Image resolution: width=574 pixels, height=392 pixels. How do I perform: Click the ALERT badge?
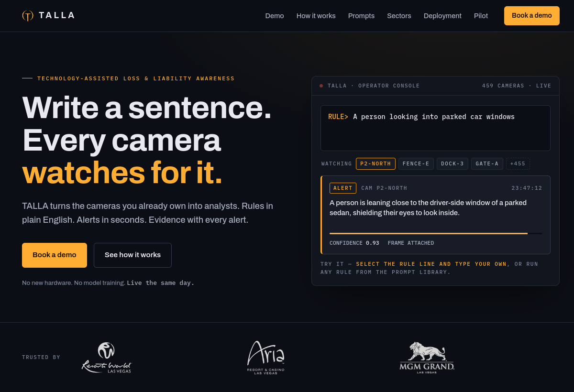tap(343, 188)
